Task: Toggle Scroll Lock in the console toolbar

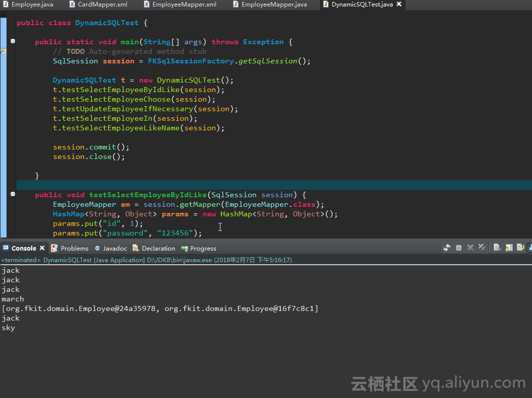Action: 509,248
